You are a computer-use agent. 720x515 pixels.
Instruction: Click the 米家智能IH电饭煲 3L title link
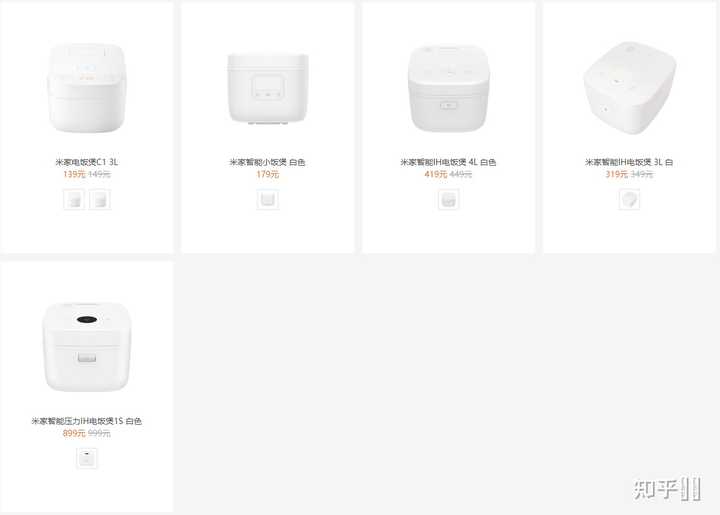pos(629,162)
